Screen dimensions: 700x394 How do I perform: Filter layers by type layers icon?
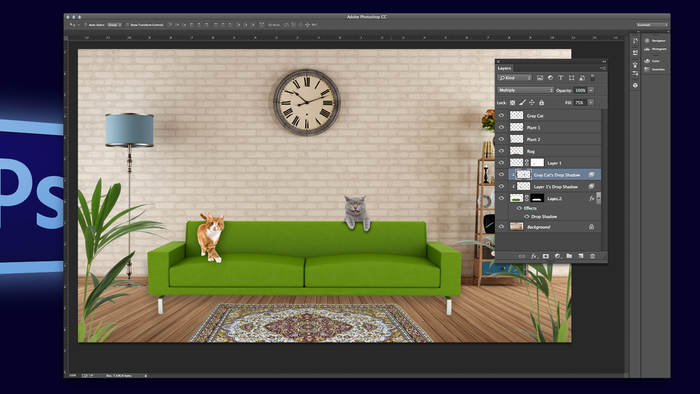[x=561, y=78]
